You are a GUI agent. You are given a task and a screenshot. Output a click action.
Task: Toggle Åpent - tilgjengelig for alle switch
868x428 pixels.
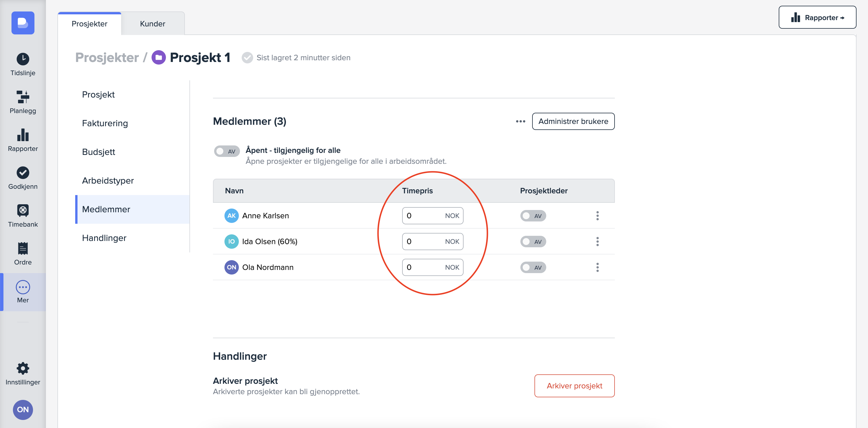[x=227, y=151]
